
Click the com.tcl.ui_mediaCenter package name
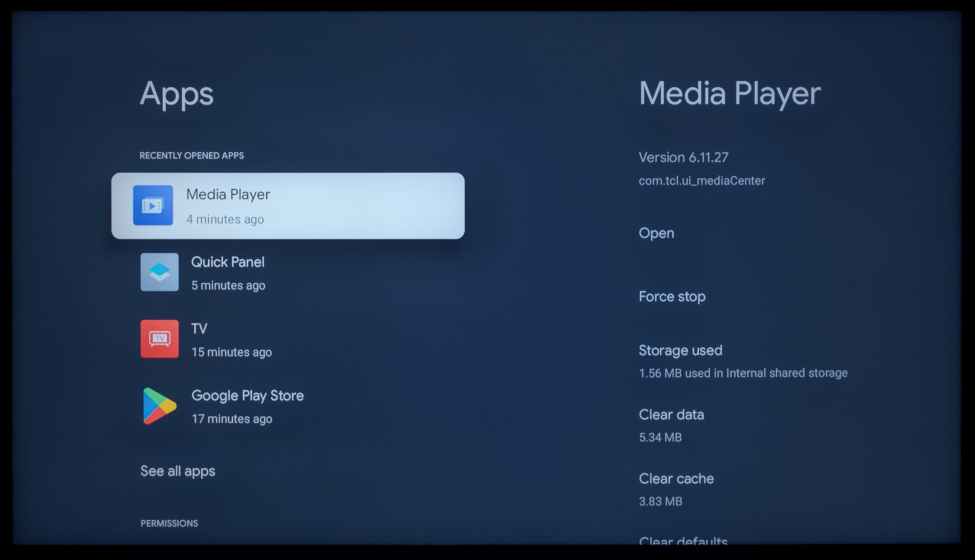click(702, 181)
